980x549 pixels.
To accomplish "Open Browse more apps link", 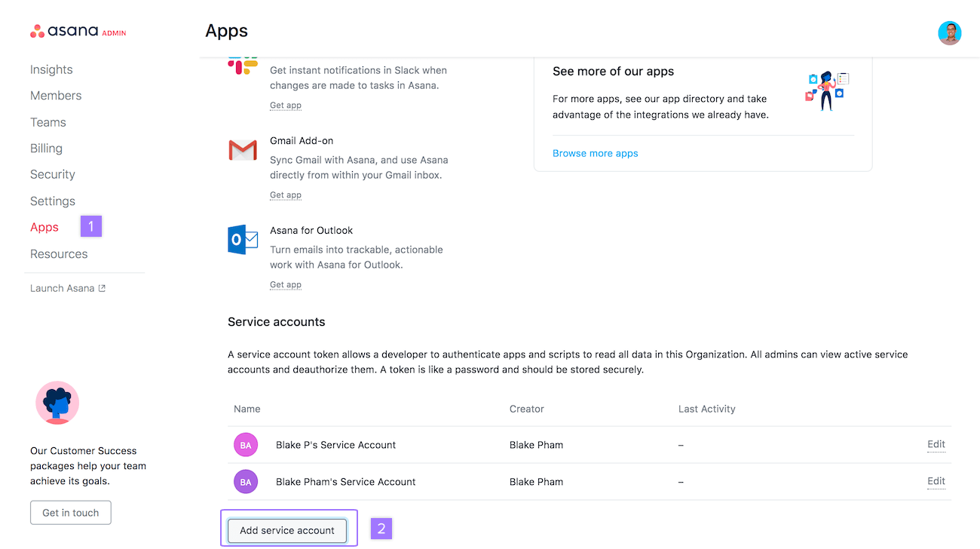I will pos(596,153).
